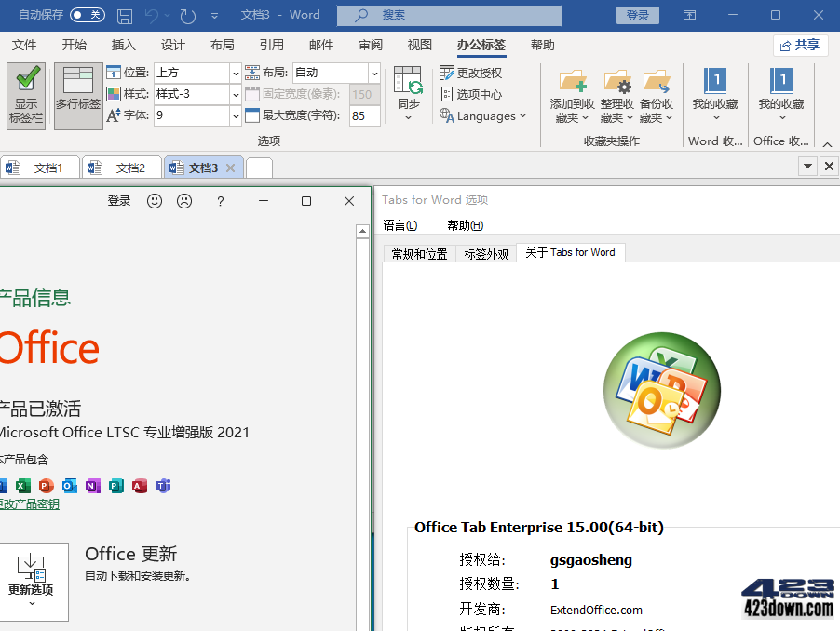Select the Excel app icon under product info
This screenshot has width=840, height=631.
click(x=23, y=485)
